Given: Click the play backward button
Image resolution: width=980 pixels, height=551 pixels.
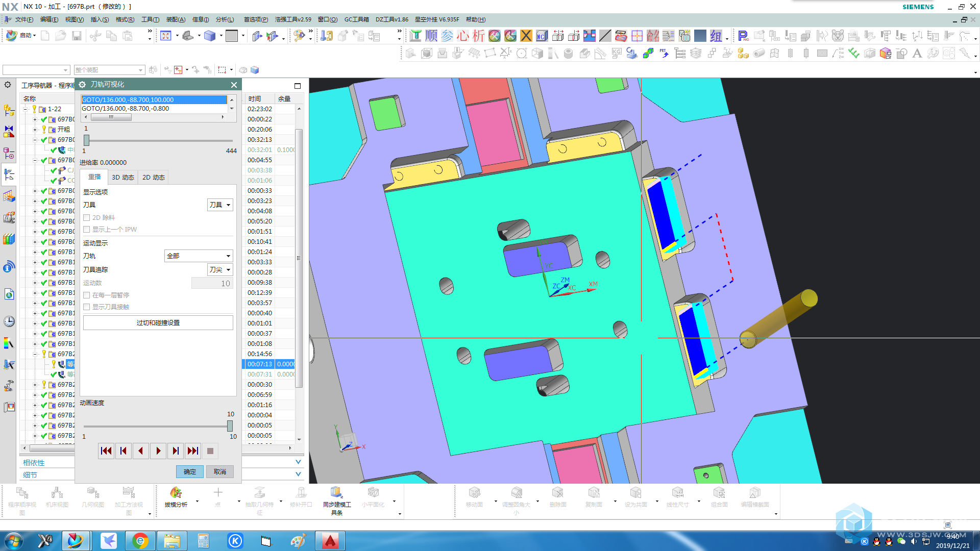Looking at the screenshot, I should [141, 451].
